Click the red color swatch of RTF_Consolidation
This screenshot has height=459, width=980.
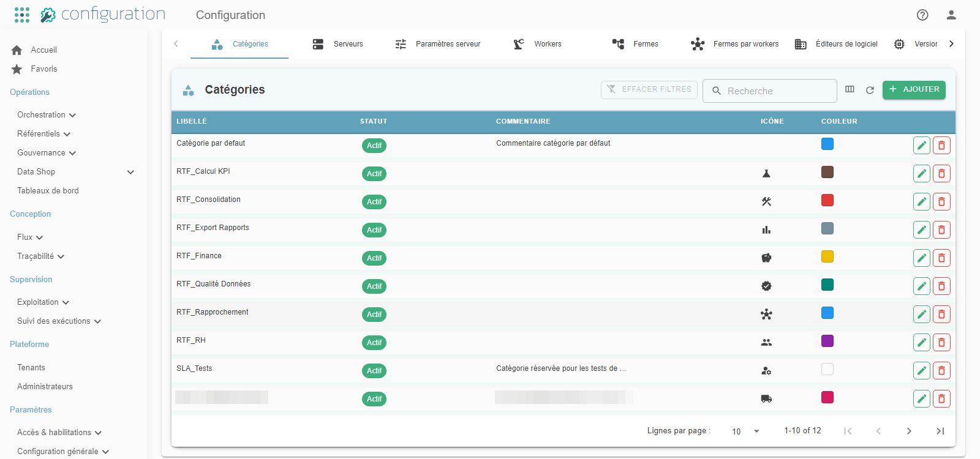tap(827, 200)
